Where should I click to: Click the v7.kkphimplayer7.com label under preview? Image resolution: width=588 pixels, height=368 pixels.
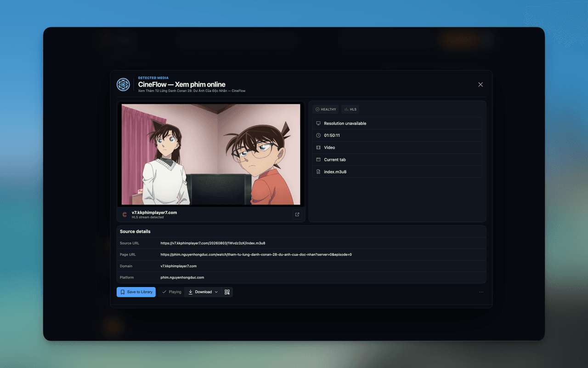click(154, 213)
